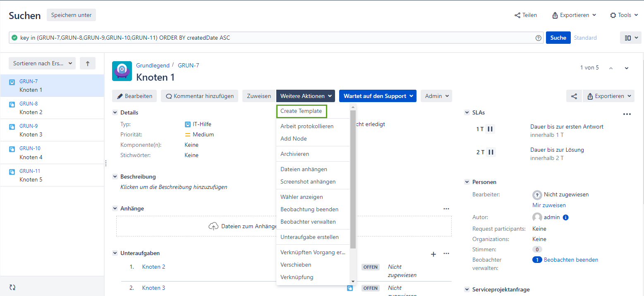This screenshot has height=296, width=644.
Task: Open the Anhänge three-dots options menu
Action: 446,209
